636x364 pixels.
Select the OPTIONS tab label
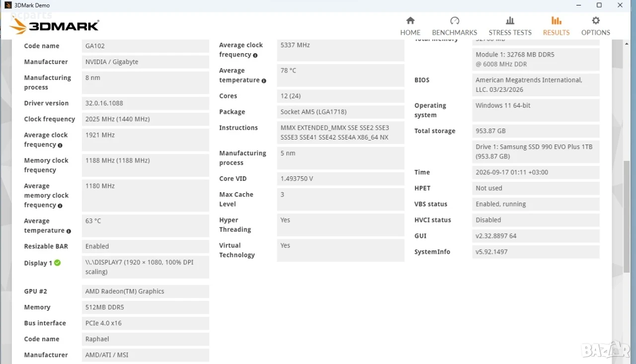[596, 32]
